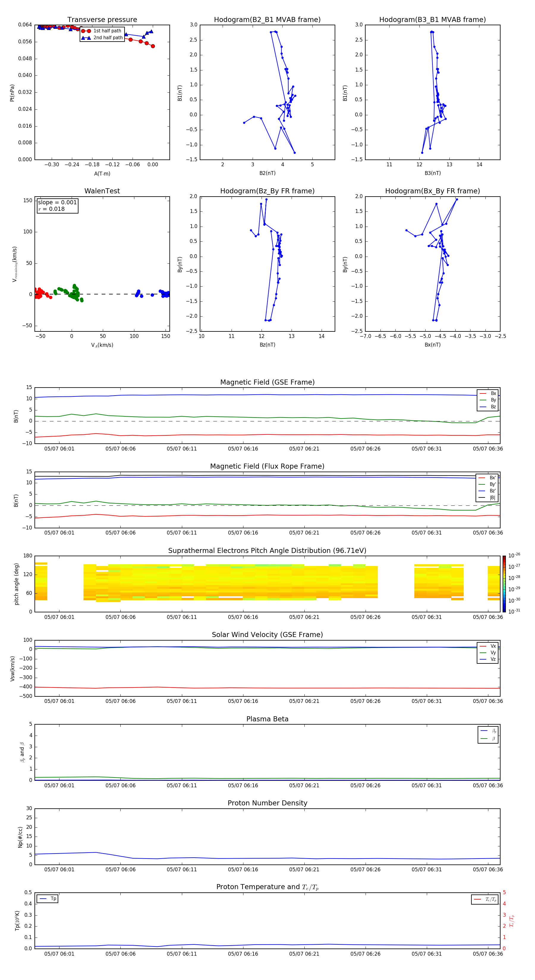Click the Bz legend entry in GSE magnetic field
This screenshot has height=980, width=535.
488,407
